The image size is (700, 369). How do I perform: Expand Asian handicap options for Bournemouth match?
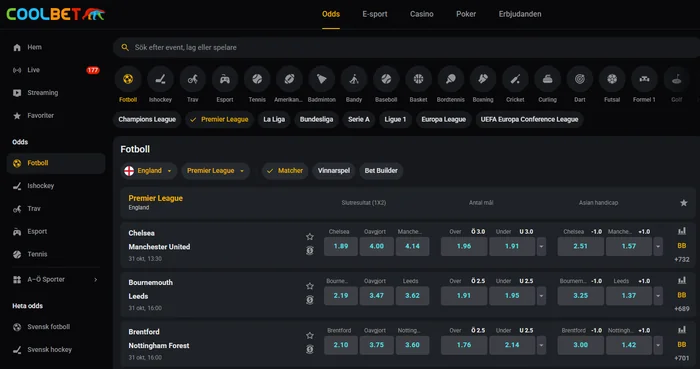658,296
